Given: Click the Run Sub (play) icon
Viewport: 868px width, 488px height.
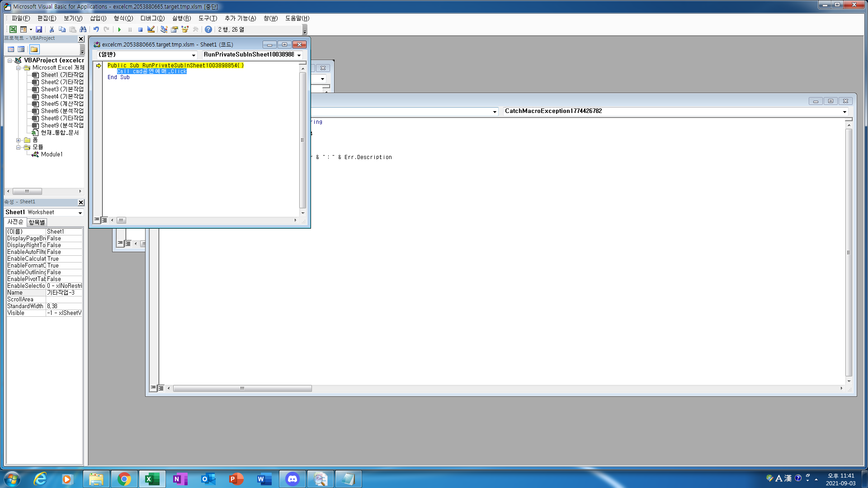Looking at the screenshot, I should point(119,29).
